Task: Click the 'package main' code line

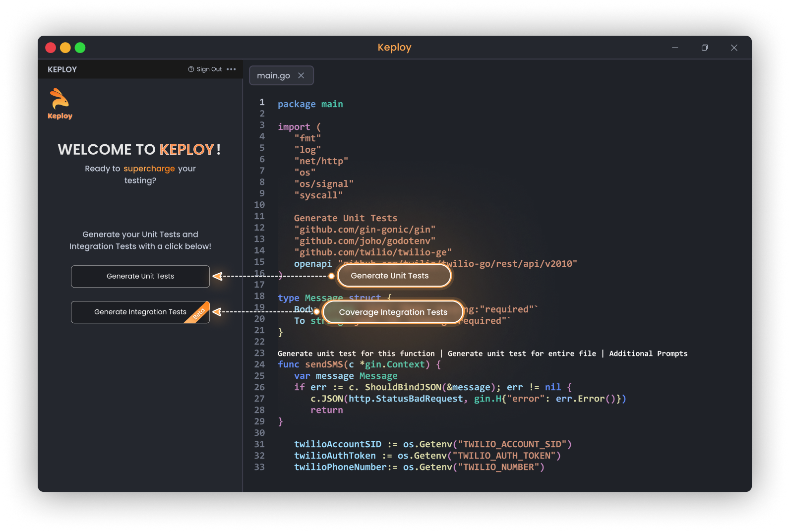Action: (x=310, y=104)
